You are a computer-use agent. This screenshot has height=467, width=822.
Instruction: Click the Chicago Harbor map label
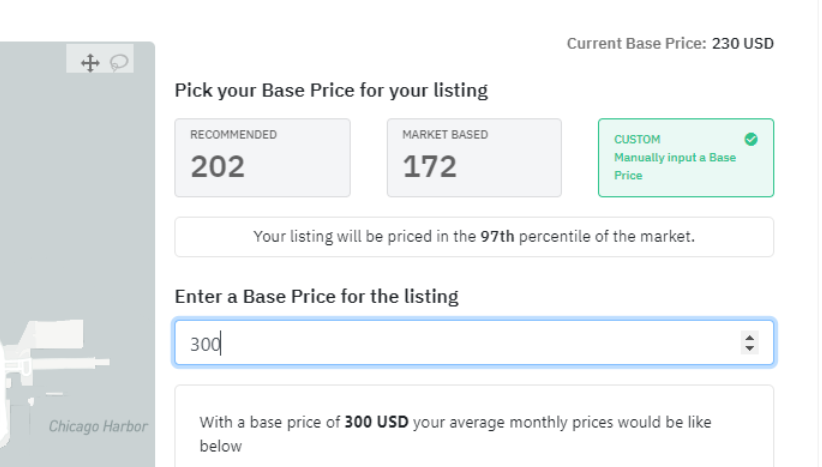click(98, 426)
